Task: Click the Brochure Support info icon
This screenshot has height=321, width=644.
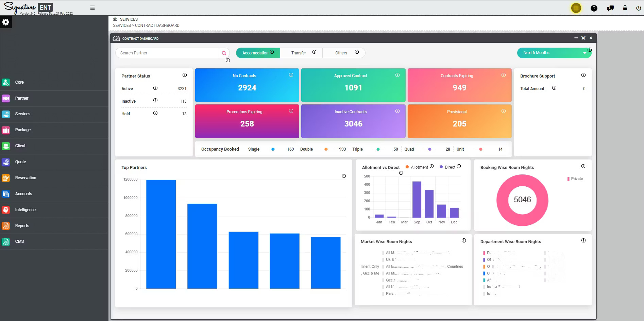Action: pos(583,75)
